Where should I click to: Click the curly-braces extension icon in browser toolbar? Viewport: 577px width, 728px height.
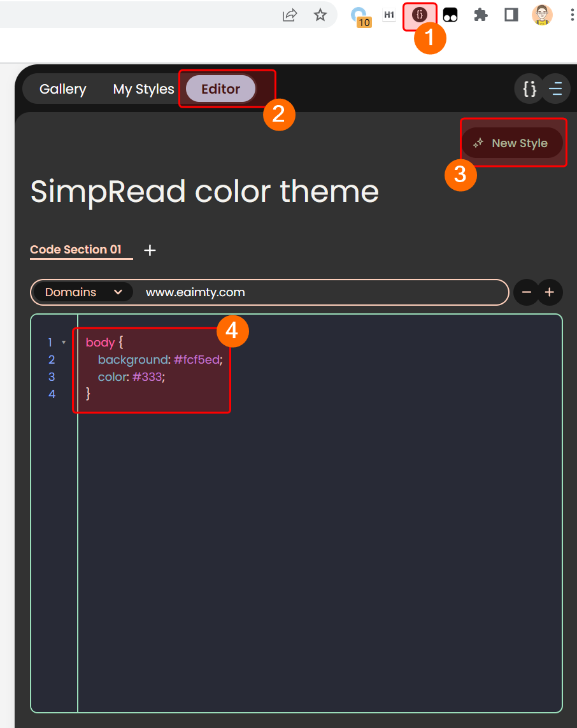point(420,15)
